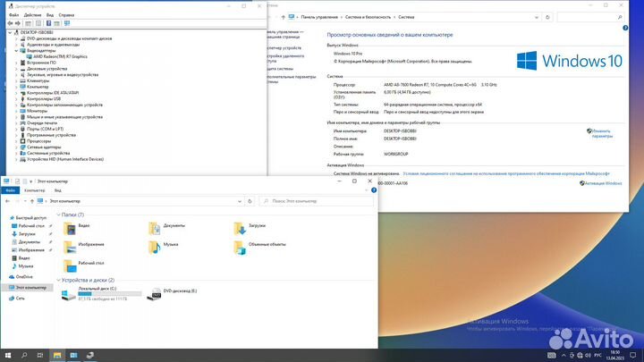Open the Музыка folder in Explorer content pane
This screenshot has height=362, width=644.
[164, 247]
